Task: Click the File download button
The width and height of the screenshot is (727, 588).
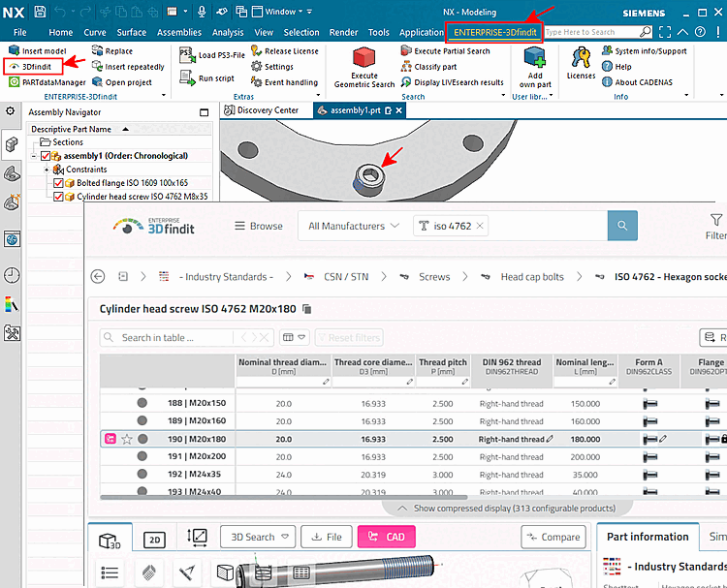Action: click(x=327, y=537)
